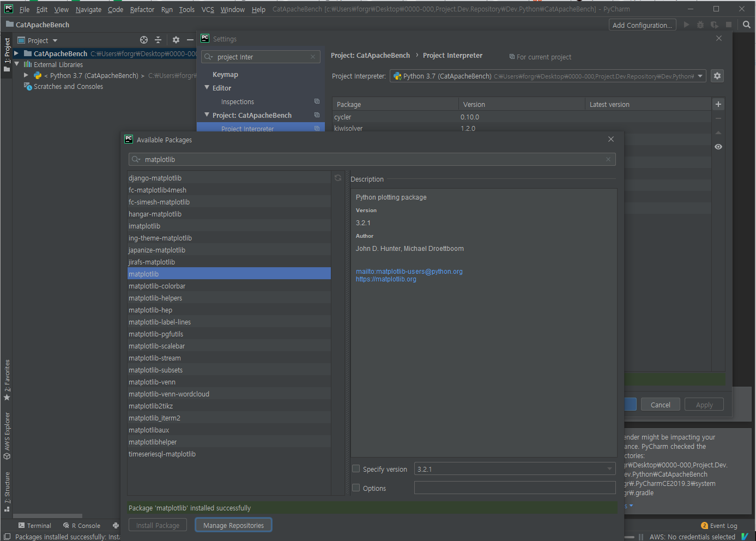Open the Navigate menu
The width and height of the screenshot is (756, 541).
click(88, 9)
